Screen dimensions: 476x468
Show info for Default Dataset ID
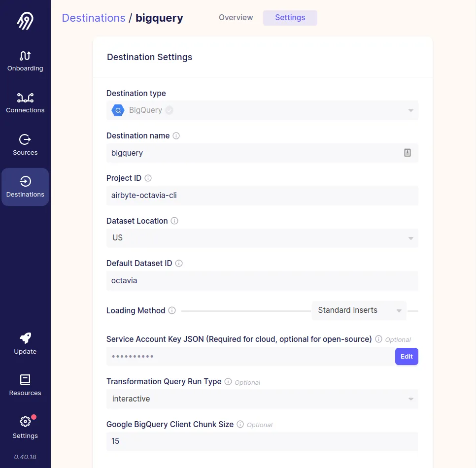pos(179,263)
